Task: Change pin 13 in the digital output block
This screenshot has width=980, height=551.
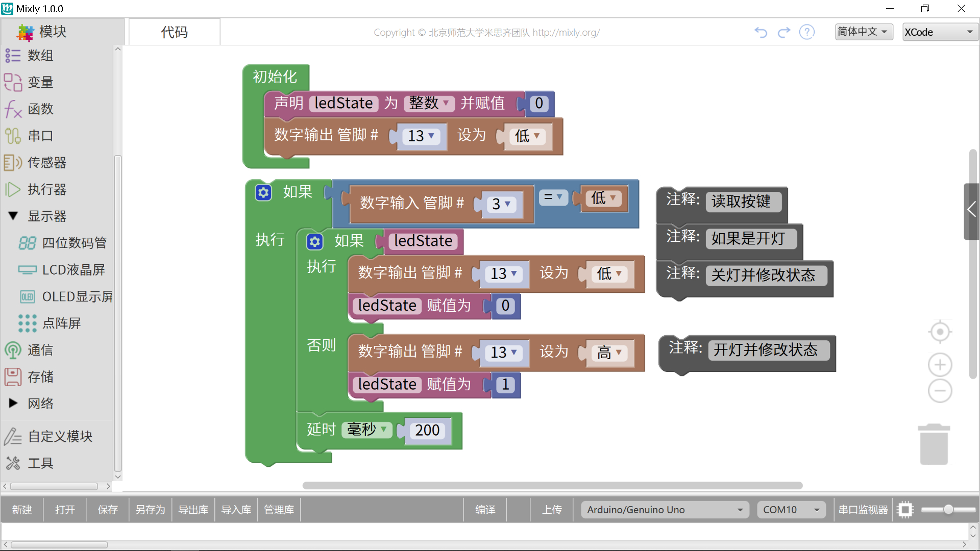Action: 420,136
